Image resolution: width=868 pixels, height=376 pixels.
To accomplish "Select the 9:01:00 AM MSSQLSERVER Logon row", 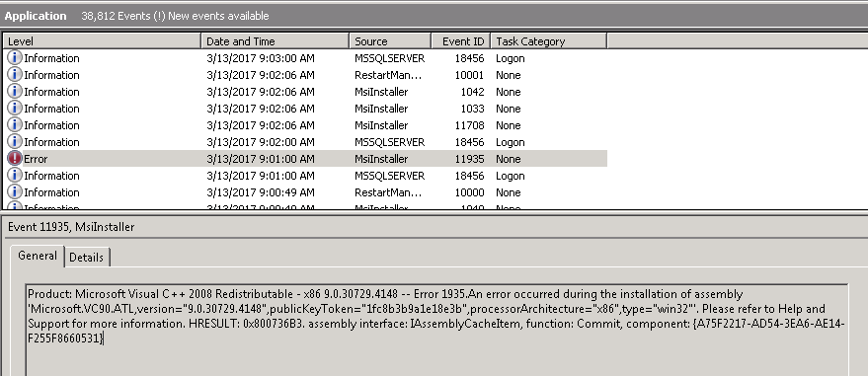I will (305, 176).
